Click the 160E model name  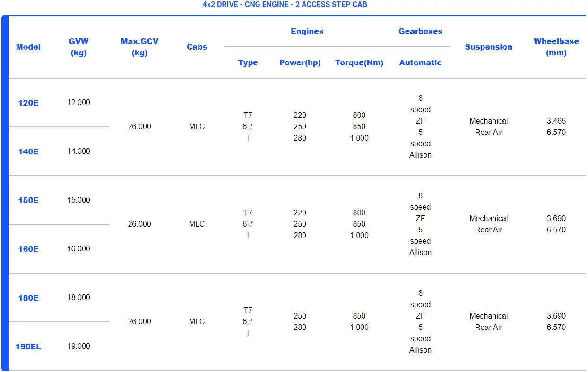[28, 249]
